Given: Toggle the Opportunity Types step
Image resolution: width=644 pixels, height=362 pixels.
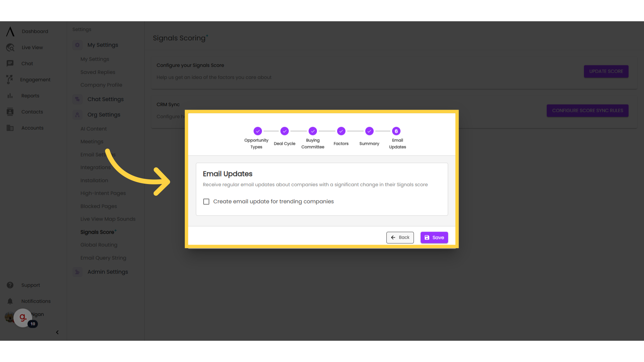Looking at the screenshot, I should [x=257, y=131].
